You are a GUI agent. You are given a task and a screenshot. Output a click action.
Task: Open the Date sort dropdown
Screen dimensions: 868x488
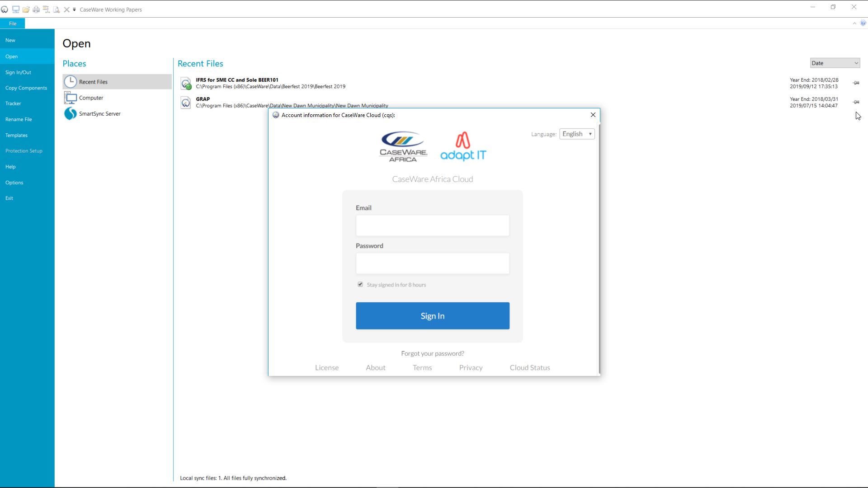tap(835, 63)
